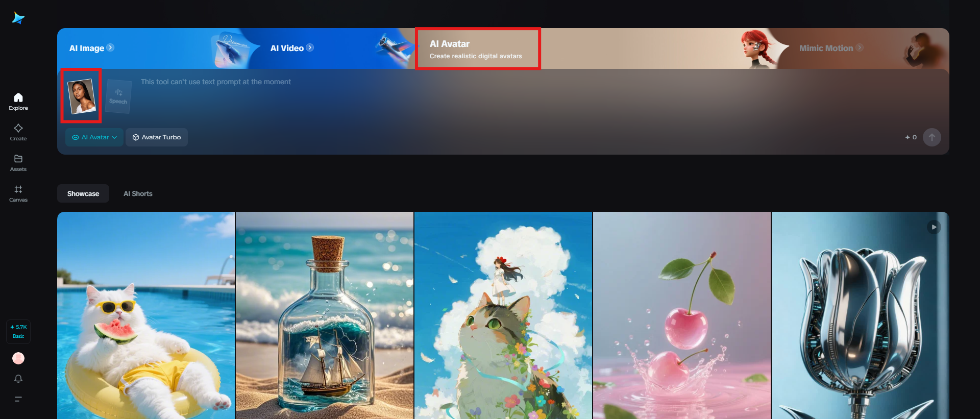This screenshot has width=980, height=419.
Task: Open the Assets folder section
Action: pyautogui.click(x=18, y=163)
